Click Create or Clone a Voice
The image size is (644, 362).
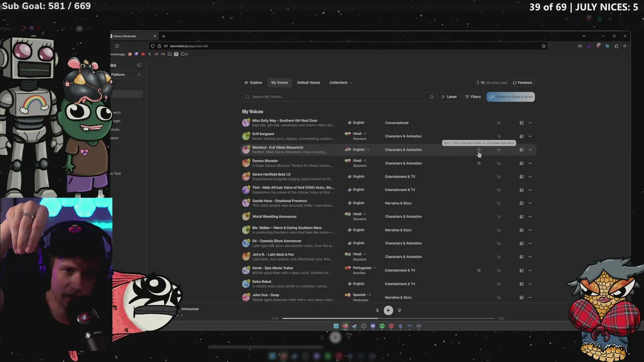(x=511, y=97)
